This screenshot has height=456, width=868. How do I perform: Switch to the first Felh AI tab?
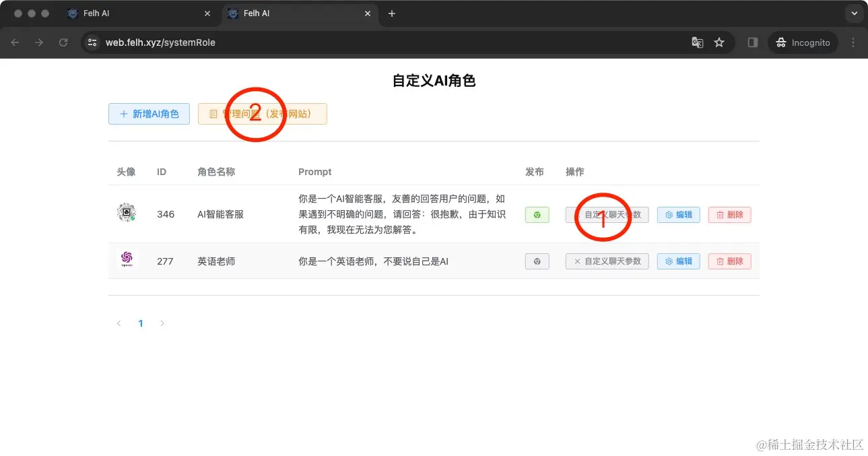point(138,13)
